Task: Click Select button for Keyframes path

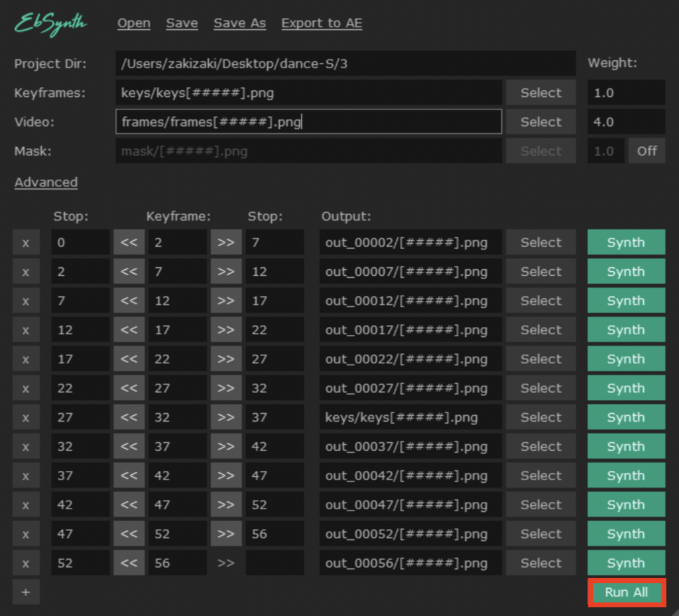Action: 540,93
